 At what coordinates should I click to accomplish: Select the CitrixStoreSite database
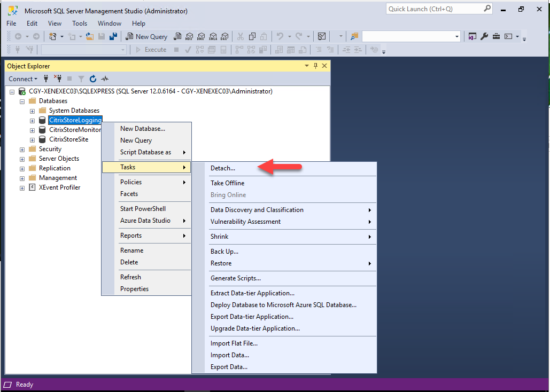click(69, 139)
